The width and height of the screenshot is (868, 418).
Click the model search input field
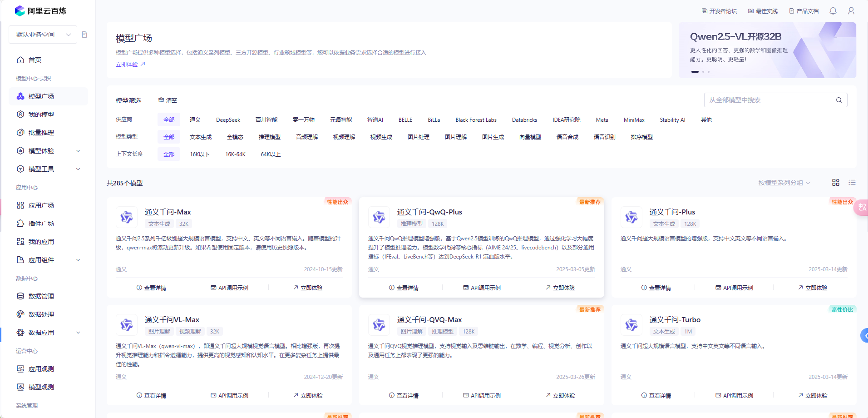pyautogui.click(x=775, y=100)
